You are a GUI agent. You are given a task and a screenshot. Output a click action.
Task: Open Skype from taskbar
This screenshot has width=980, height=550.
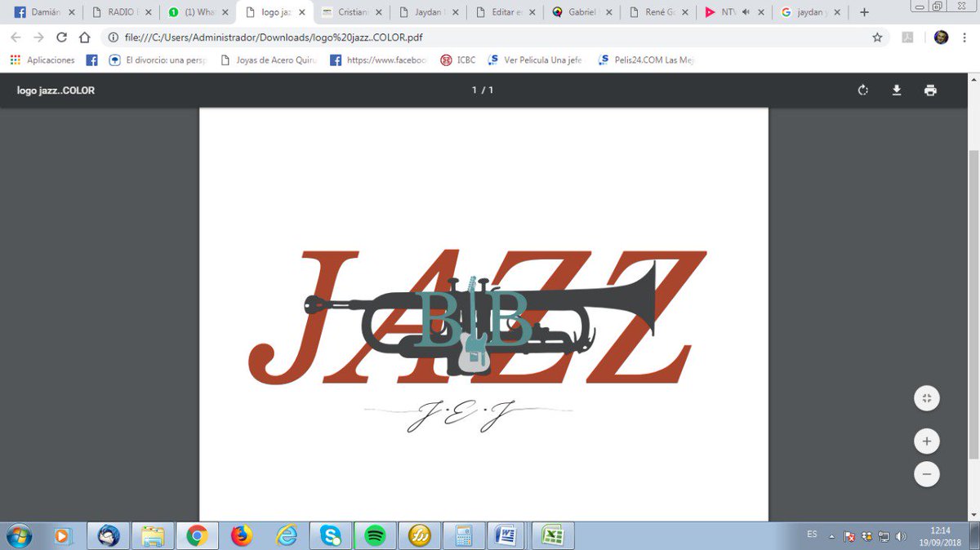(331, 536)
